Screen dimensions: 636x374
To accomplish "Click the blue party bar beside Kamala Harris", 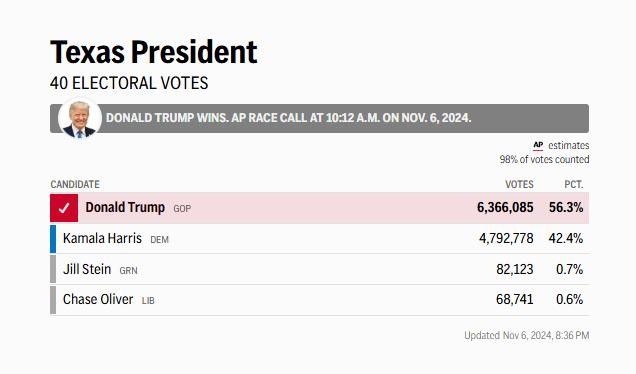I will [53, 239].
